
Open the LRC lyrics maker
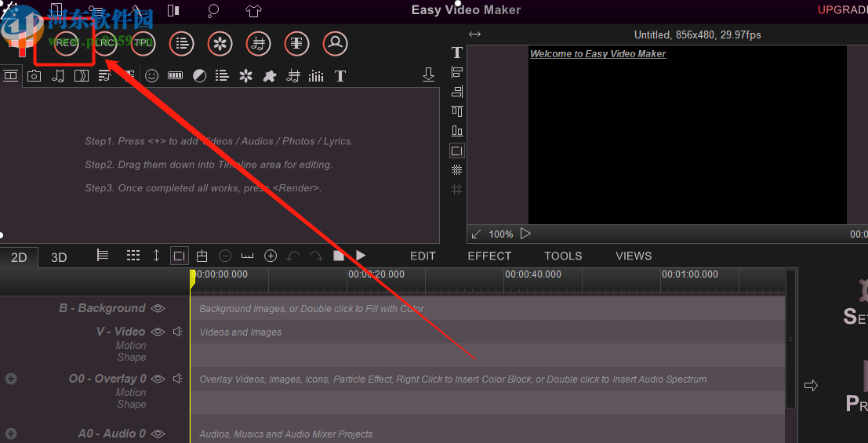pos(104,44)
